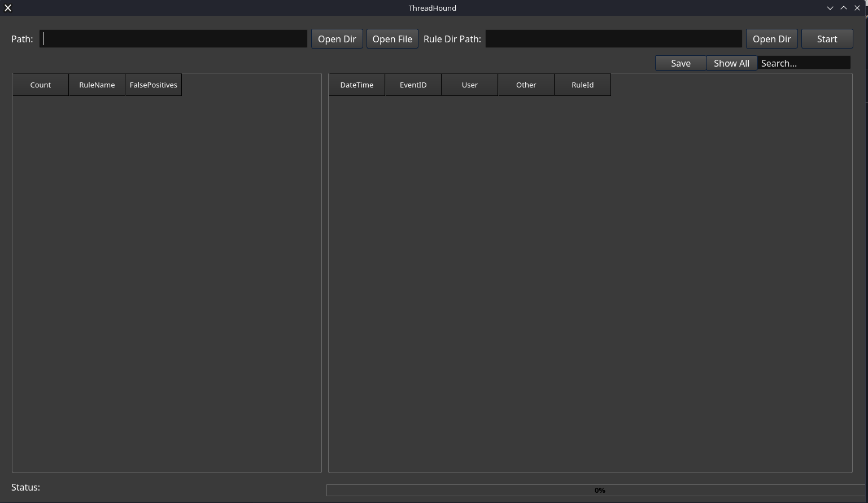This screenshot has height=503, width=868.
Task: Select the FalsePositives column header
Action: tap(154, 85)
